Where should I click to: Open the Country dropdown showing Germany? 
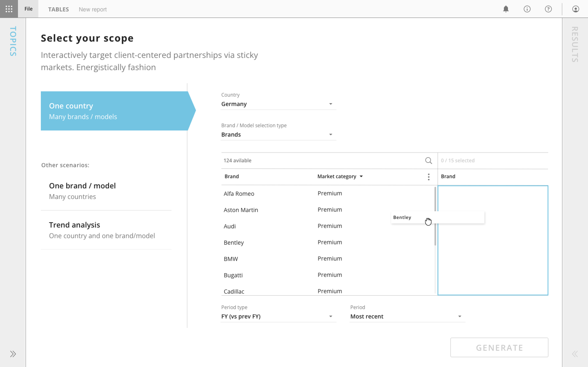point(278,104)
